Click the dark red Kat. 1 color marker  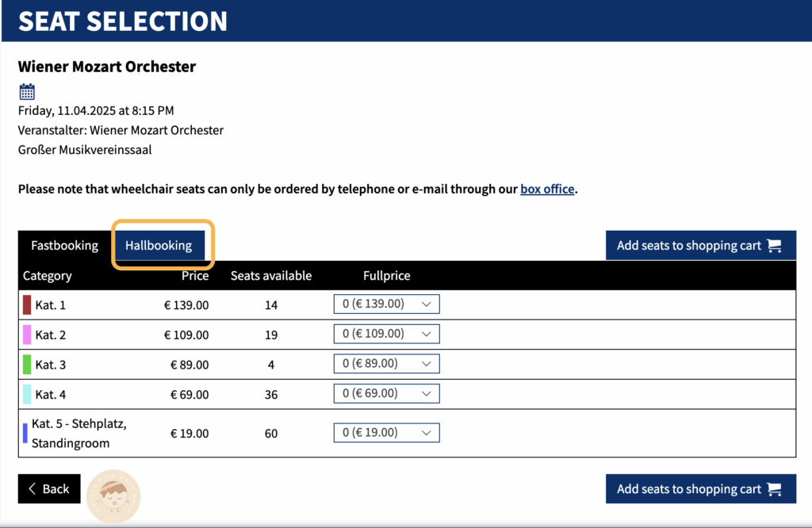coord(27,305)
